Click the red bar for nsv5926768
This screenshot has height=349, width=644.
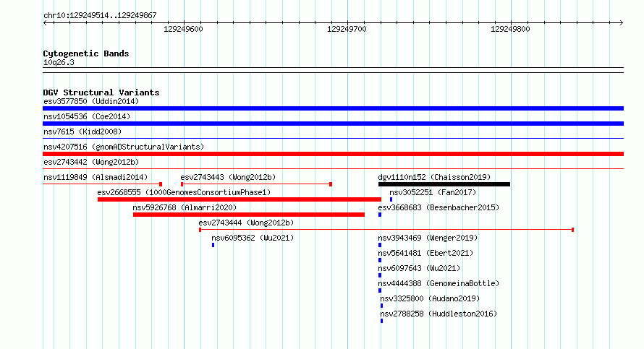click(x=249, y=215)
